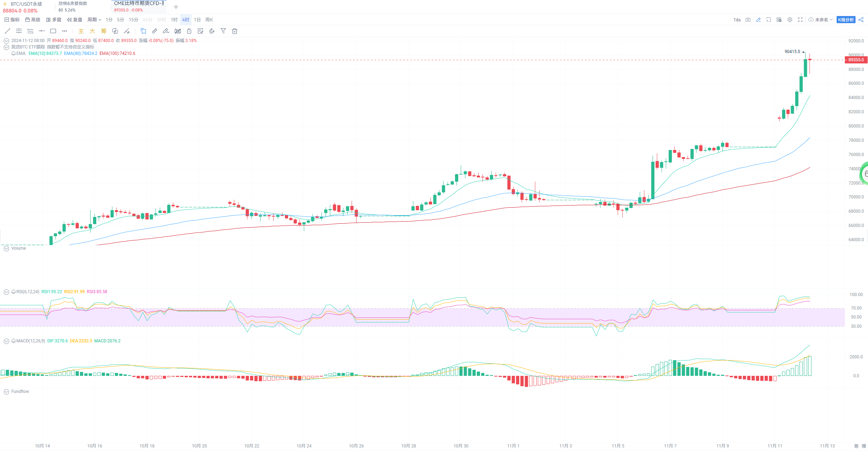Open the 高级 advanced menu
The height and width of the screenshot is (451, 868).
[x=33, y=20]
